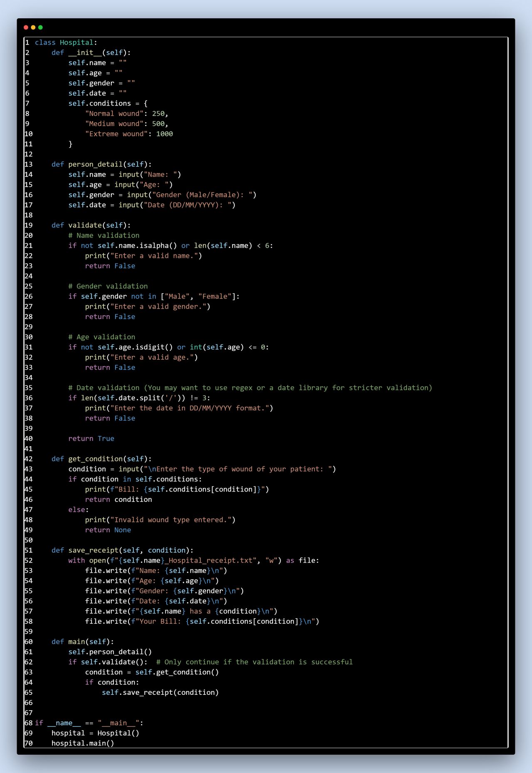Viewport: 532px width, 773px height.
Task: Click the "# Name validation" comment
Action: pos(103,235)
